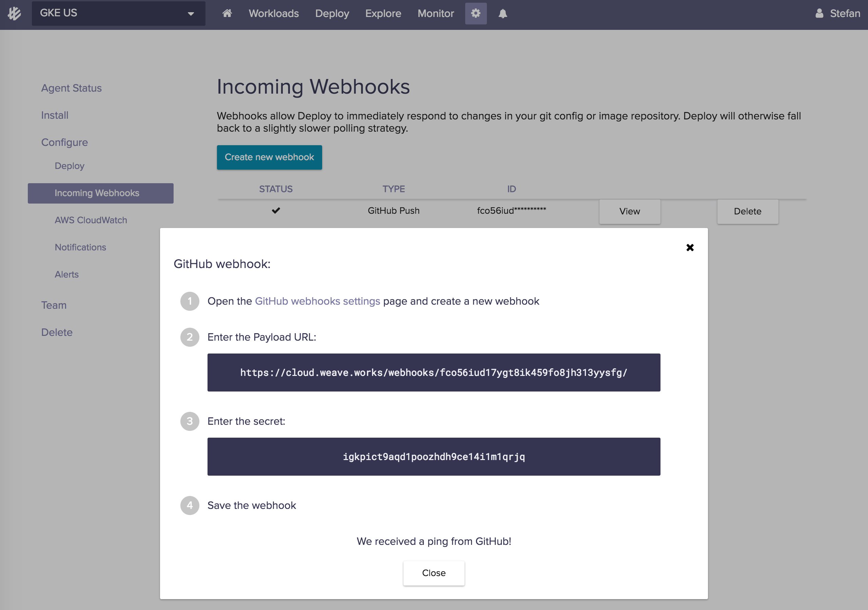
Task: Click Create new webhook button
Action: pos(269,157)
